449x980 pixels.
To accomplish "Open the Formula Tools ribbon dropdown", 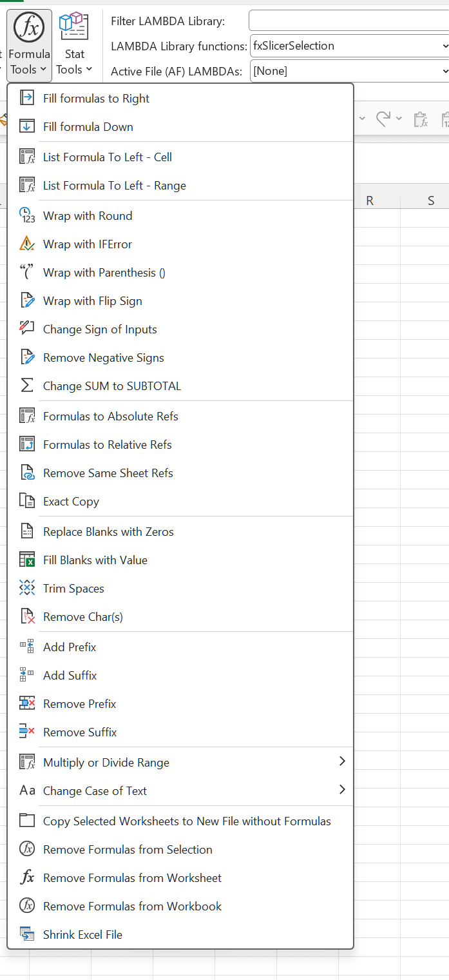I will (30, 45).
